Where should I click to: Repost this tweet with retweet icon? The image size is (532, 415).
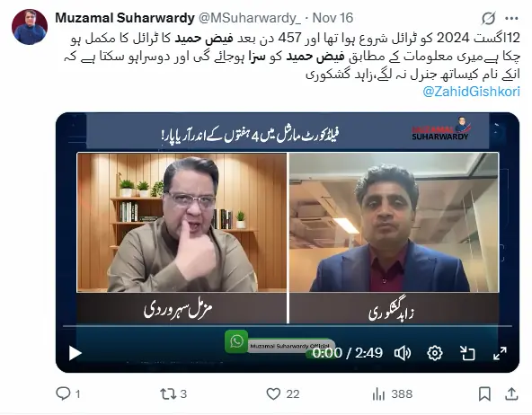(x=168, y=393)
